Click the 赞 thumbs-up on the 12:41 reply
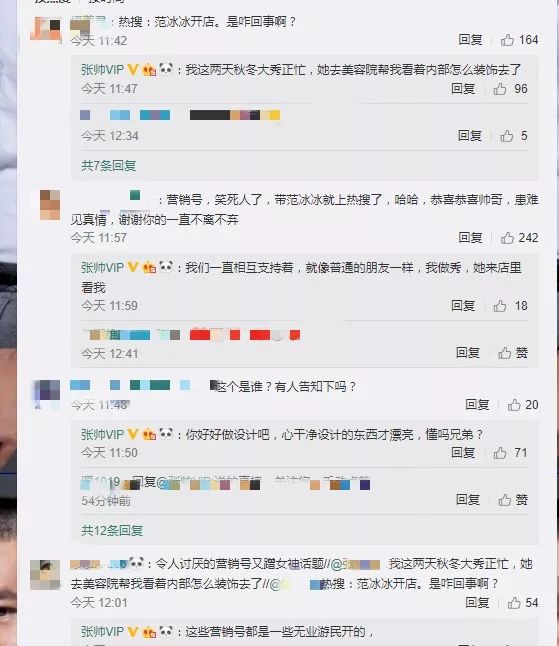Viewport: 559px width, 646px height. (513, 353)
